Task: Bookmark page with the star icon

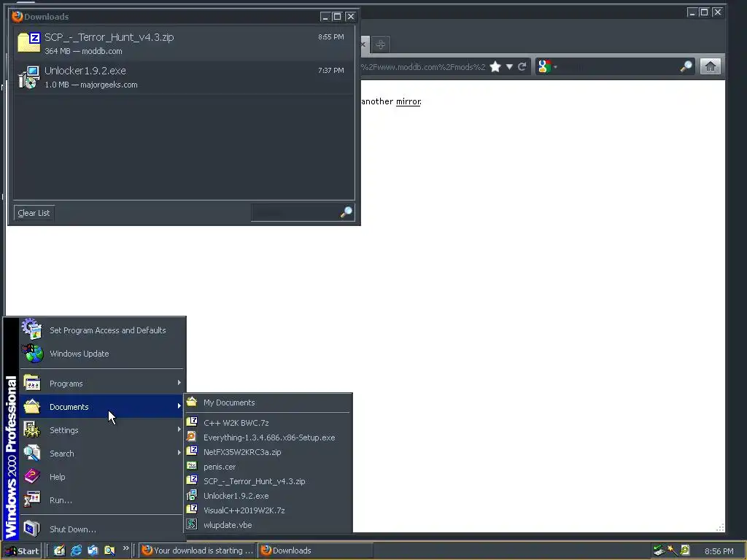Action: pos(495,66)
